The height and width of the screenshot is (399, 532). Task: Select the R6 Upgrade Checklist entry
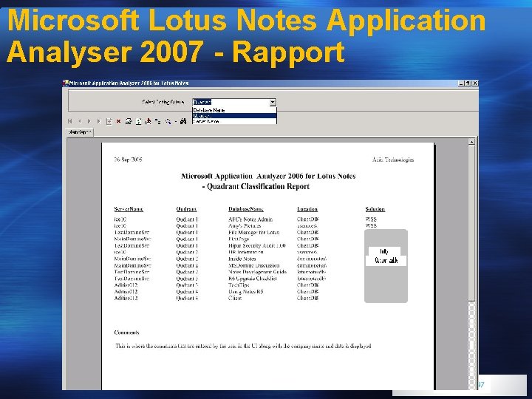point(253,279)
